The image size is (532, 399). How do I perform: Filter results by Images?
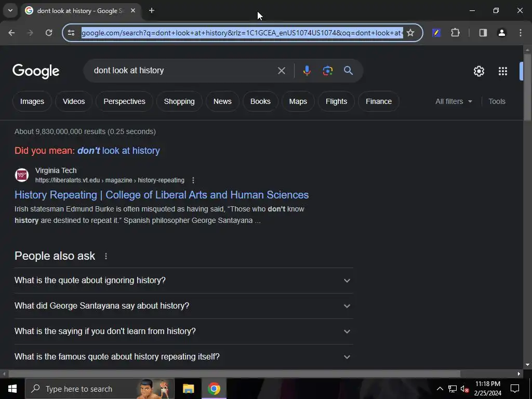pos(32,101)
